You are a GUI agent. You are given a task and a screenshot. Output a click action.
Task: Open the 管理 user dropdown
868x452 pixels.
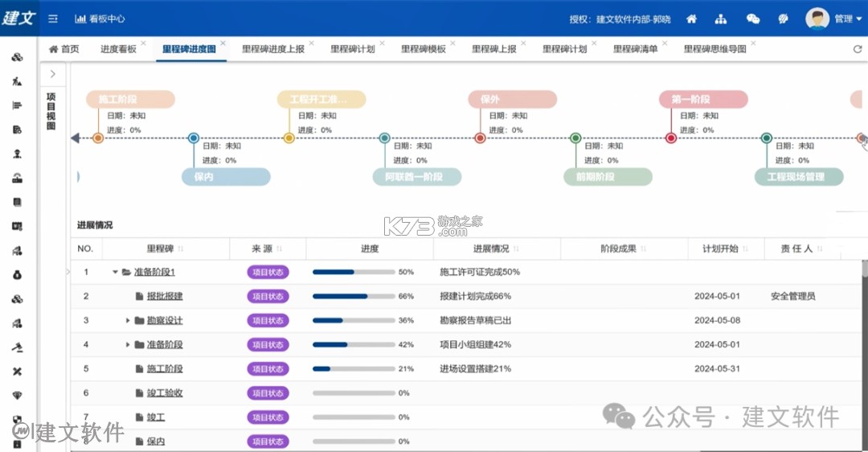pos(848,18)
